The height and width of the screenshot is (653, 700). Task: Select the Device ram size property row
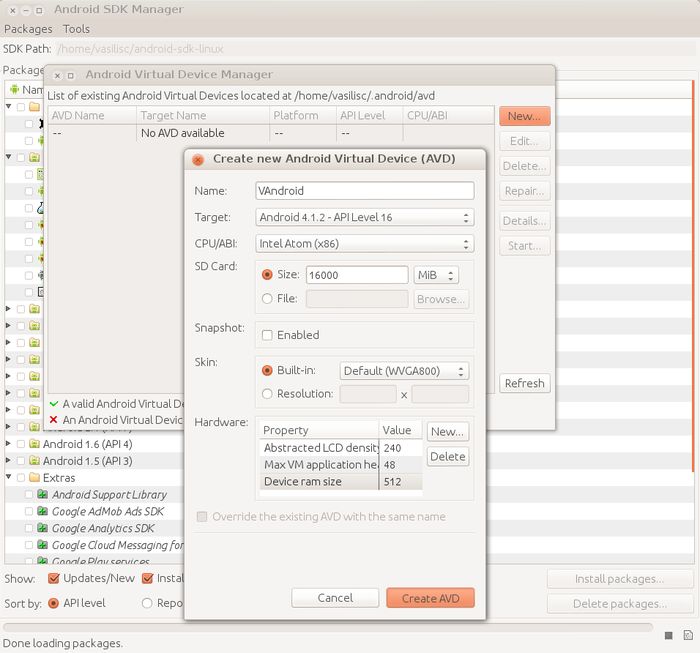click(x=341, y=482)
